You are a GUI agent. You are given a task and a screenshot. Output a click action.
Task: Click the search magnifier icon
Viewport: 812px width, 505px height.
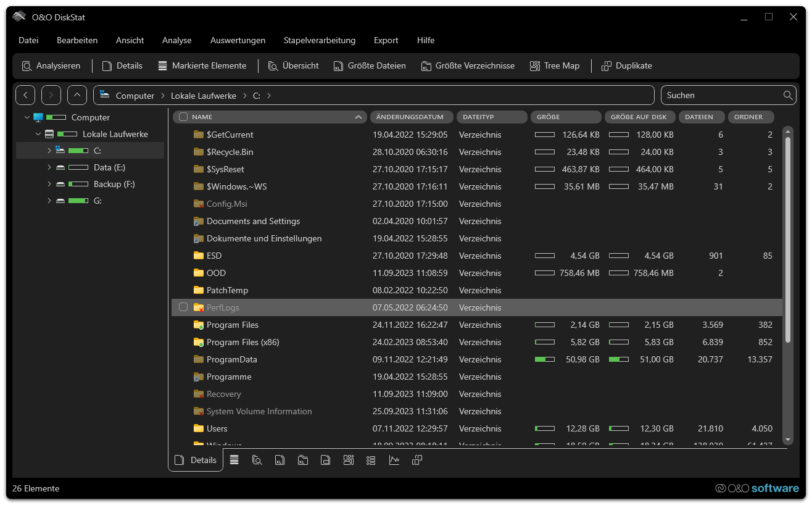click(788, 95)
